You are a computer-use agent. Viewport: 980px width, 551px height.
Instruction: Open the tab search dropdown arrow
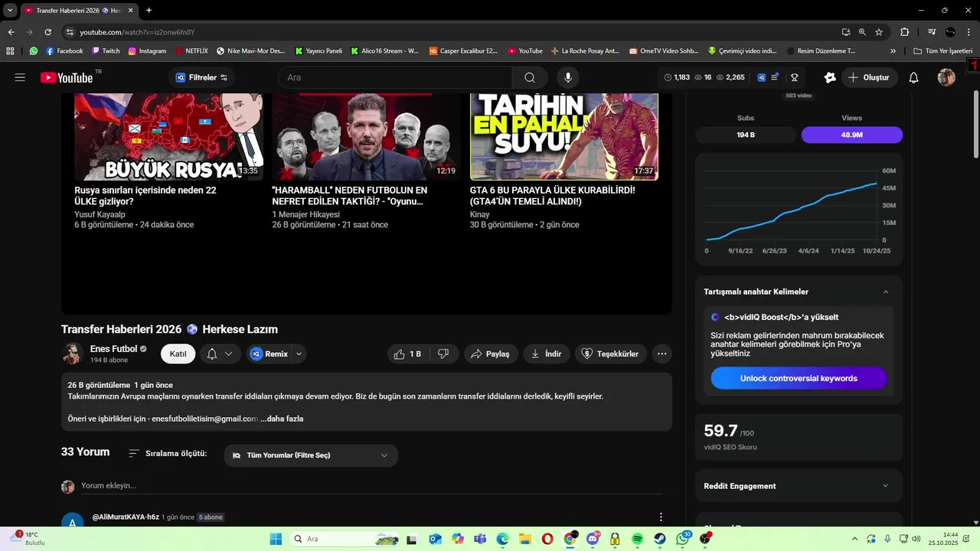tap(10, 10)
